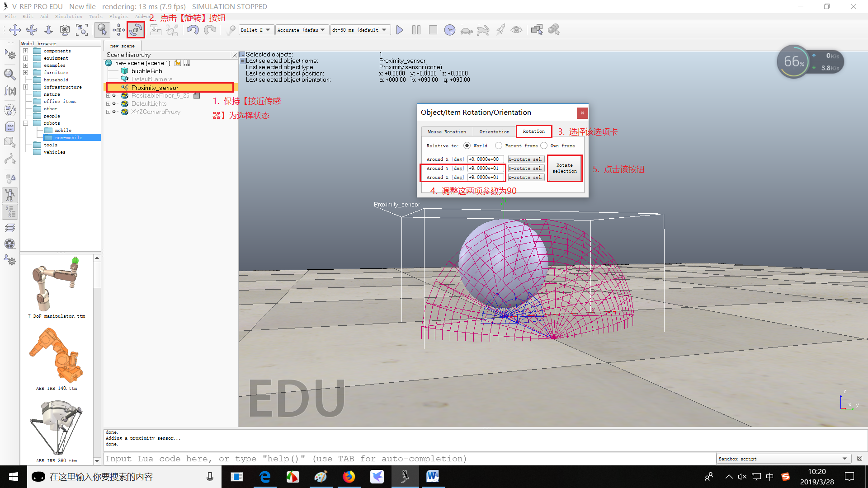The height and width of the screenshot is (488, 868).
Task: Select the Parent frame radio option
Action: coord(498,145)
